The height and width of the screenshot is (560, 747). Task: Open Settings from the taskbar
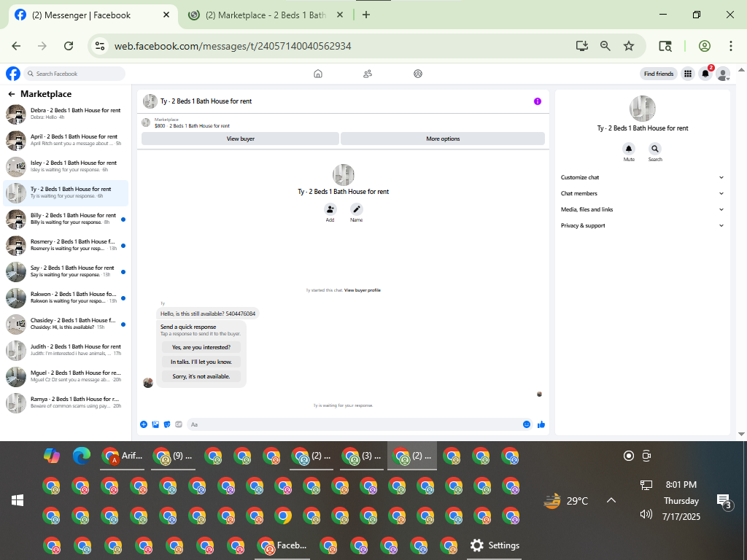(494, 545)
